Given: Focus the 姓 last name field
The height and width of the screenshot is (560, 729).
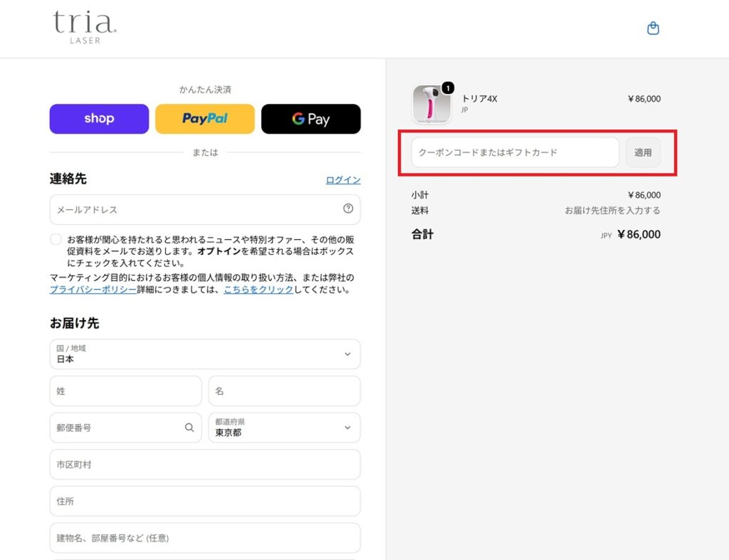Looking at the screenshot, I should 125,391.
